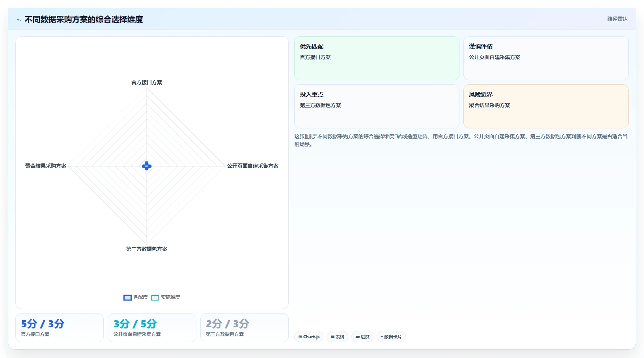This screenshot has height=358, width=644.
Task: Click the 2分 / 3分 score value
Action: pos(228,324)
